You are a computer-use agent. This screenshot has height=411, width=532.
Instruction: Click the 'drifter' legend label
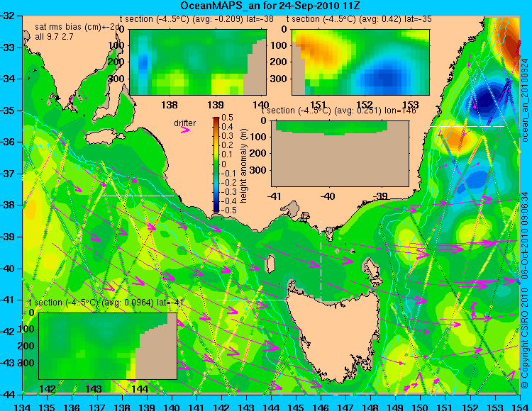click(x=185, y=123)
